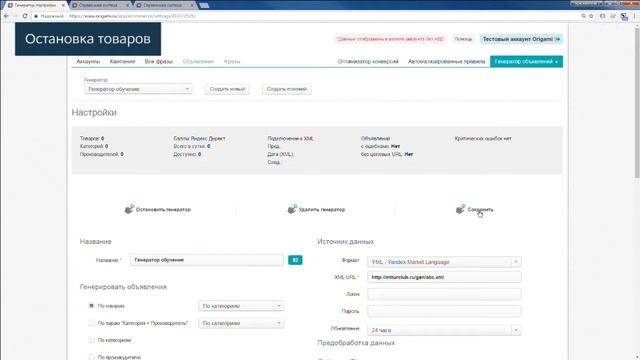Click the second Создать button
This screenshot has width=640, height=360.
tap(287, 89)
